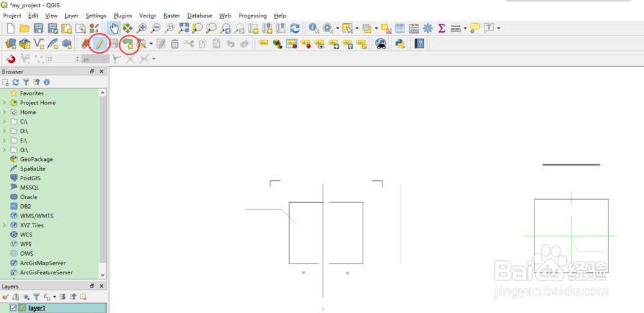
Task: Save the project with floppy disk icon
Action: (39, 28)
